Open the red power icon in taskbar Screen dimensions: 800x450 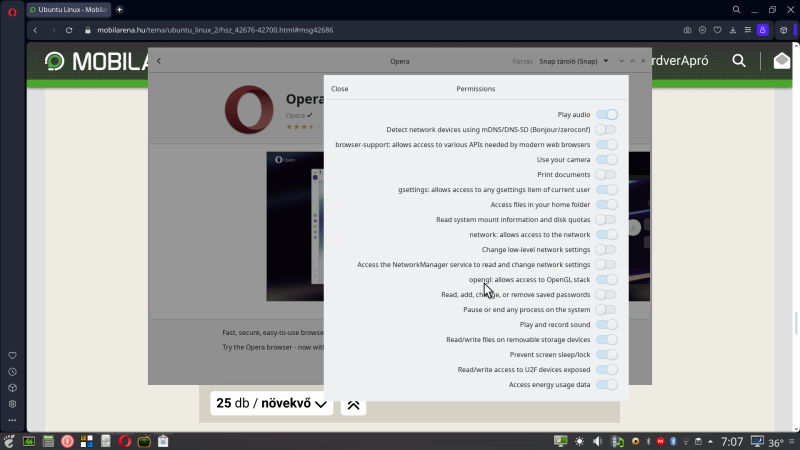[x=67, y=441]
